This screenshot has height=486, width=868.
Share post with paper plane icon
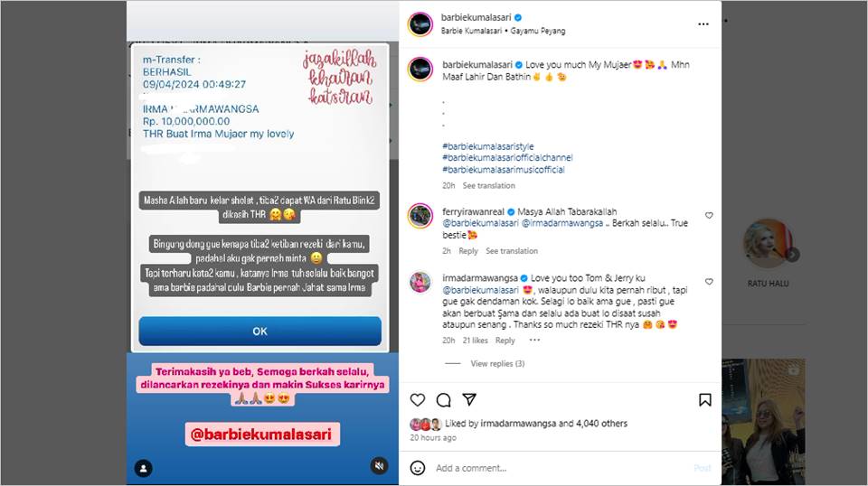(469, 399)
